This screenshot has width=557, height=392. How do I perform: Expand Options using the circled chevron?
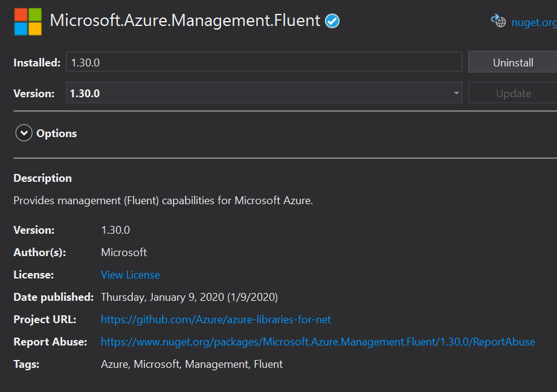tap(24, 133)
